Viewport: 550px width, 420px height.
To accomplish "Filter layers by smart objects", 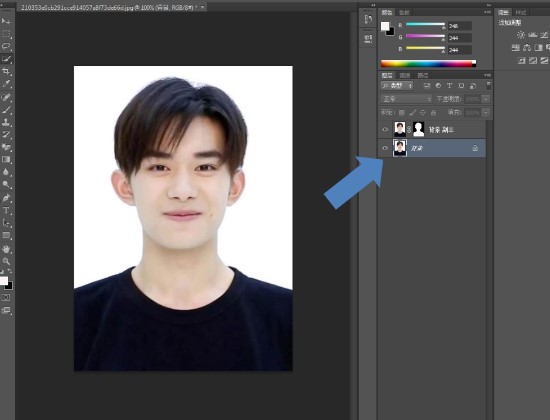I will click(x=473, y=86).
